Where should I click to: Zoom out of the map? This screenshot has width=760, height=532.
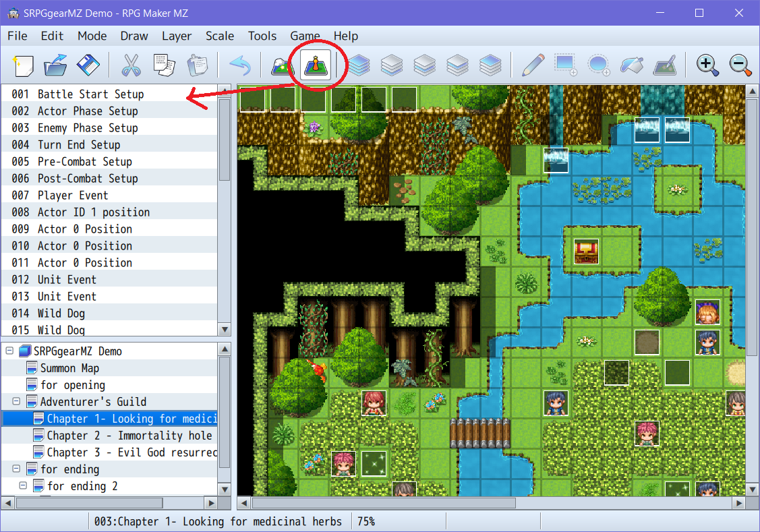pyautogui.click(x=740, y=65)
